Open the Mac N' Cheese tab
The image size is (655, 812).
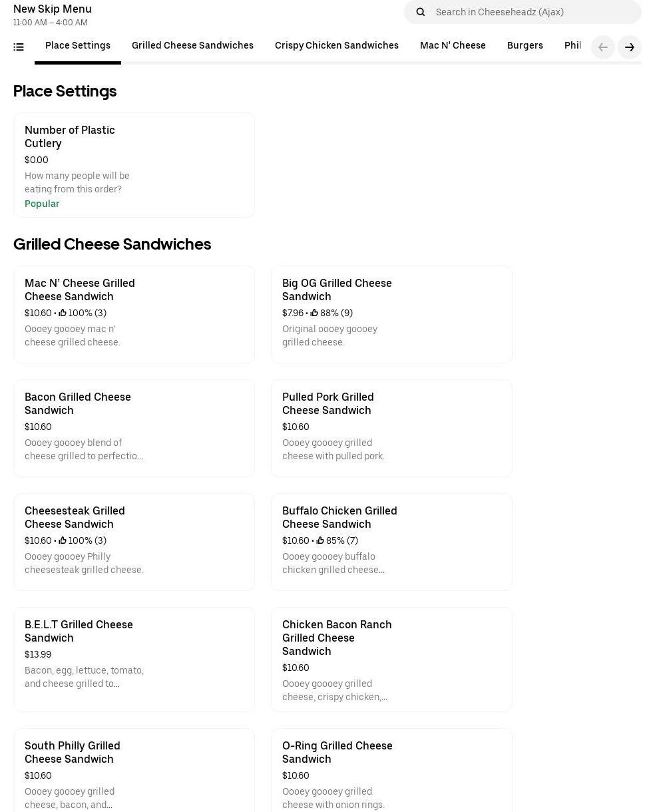point(453,45)
